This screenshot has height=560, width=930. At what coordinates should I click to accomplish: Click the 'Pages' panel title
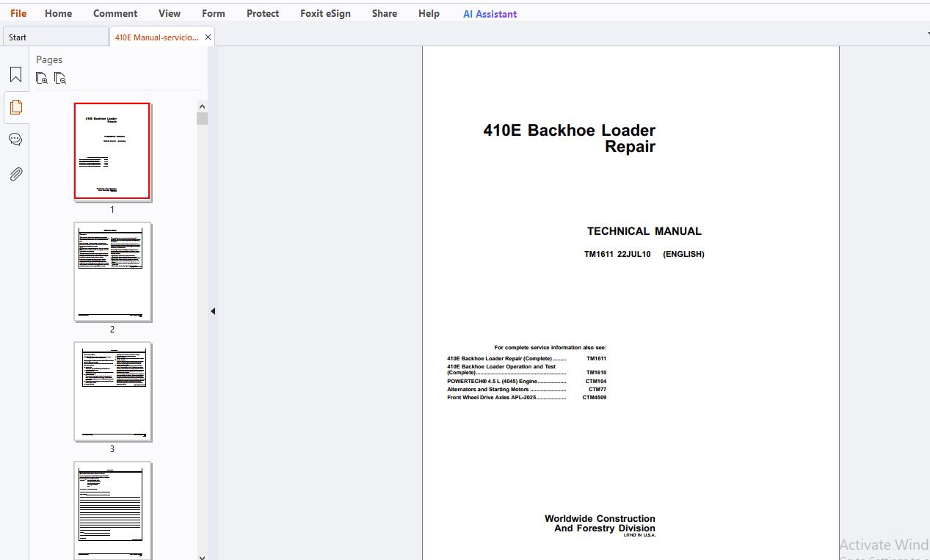49,59
